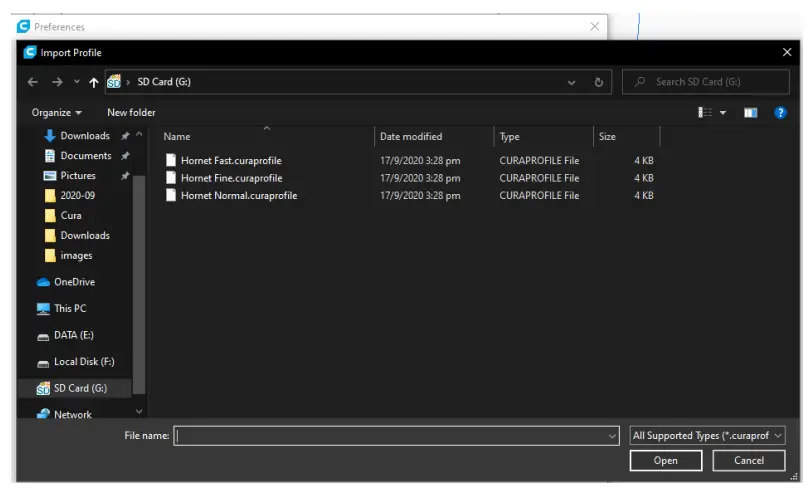810x491 pixels.
Task: Click the Search SD Card (G:) field
Action: tap(706, 82)
